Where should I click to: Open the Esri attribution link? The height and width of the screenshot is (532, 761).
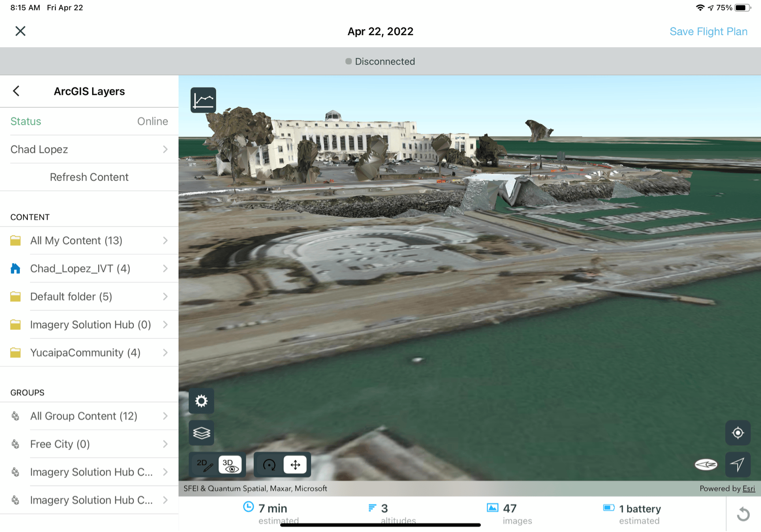tap(749, 488)
